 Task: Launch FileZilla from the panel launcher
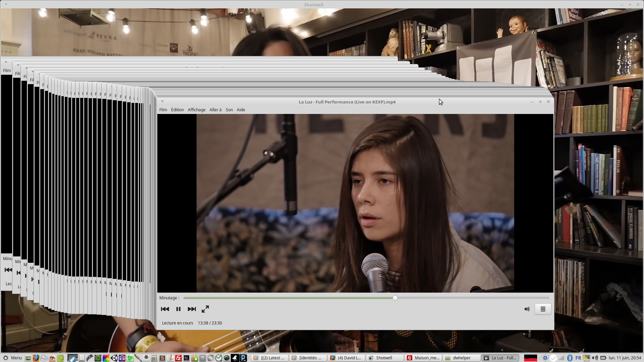click(178, 358)
